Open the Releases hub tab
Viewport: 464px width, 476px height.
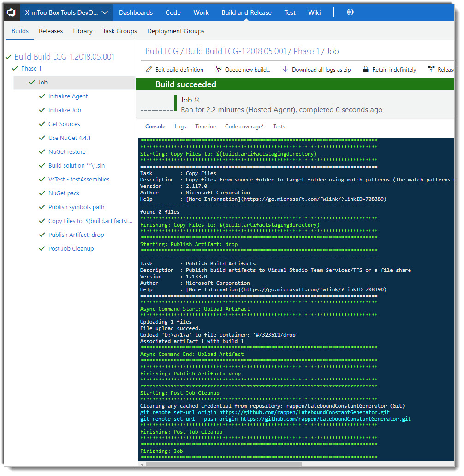[x=51, y=31]
